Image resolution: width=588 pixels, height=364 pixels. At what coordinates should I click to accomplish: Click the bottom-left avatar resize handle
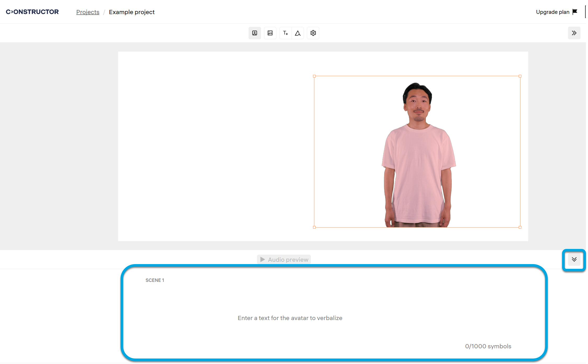(x=314, y=227)
